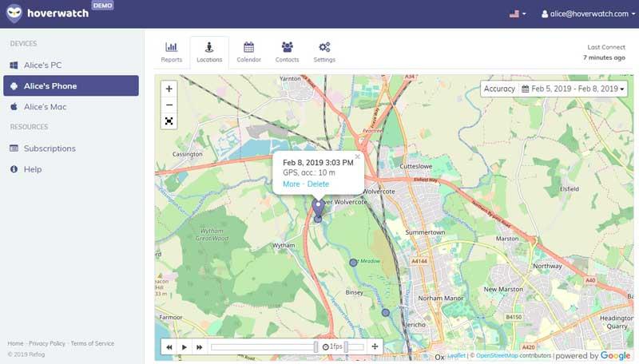This screenshot has width=639, height=364.
Task: Step backward in location playback
Action: [x=169, y=347]
